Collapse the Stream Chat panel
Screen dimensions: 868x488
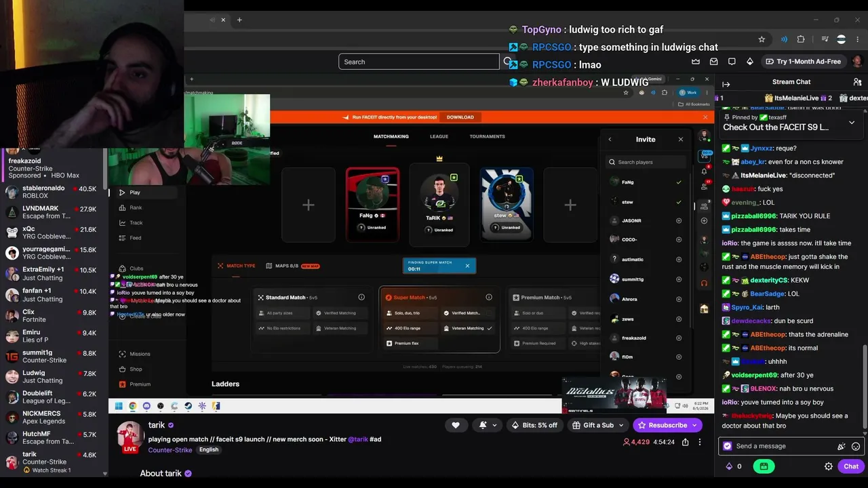click(726, 84)
